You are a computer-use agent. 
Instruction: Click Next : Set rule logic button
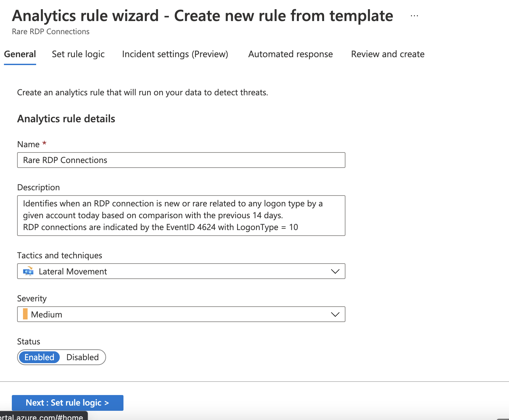[67, 403]
